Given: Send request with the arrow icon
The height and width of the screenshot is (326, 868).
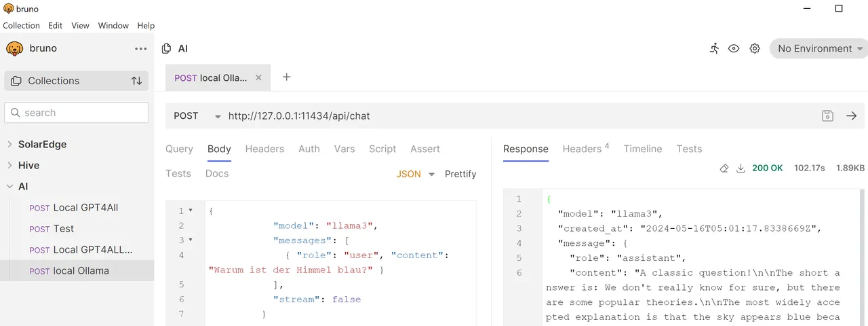Looking at the screenshot, I should coord(852,116).
